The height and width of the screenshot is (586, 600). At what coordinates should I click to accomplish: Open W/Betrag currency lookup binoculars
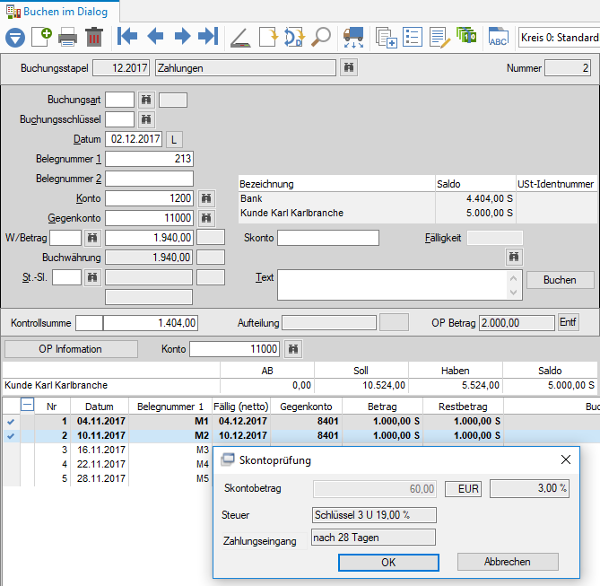[x=92, y=238]
